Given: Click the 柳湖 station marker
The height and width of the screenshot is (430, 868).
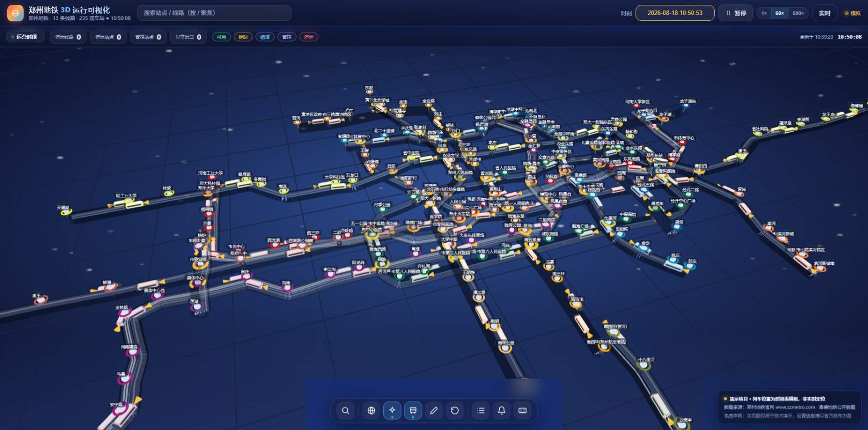Looking at the screenshot, I should click(110, 287).
